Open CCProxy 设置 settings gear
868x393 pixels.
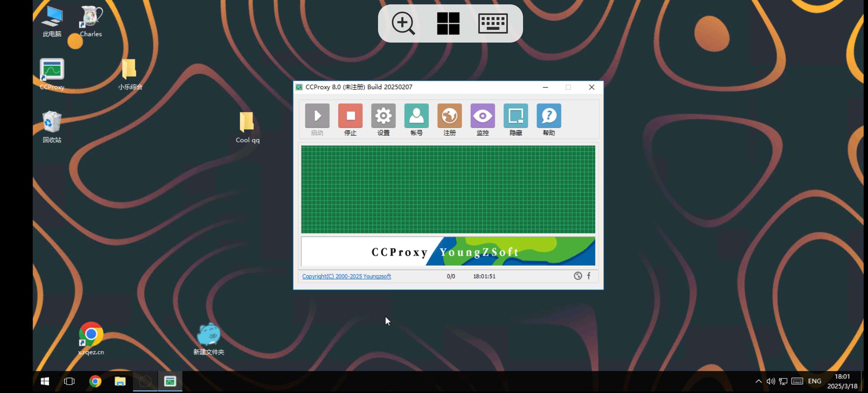pyautogui.click(x=383, y=120)
